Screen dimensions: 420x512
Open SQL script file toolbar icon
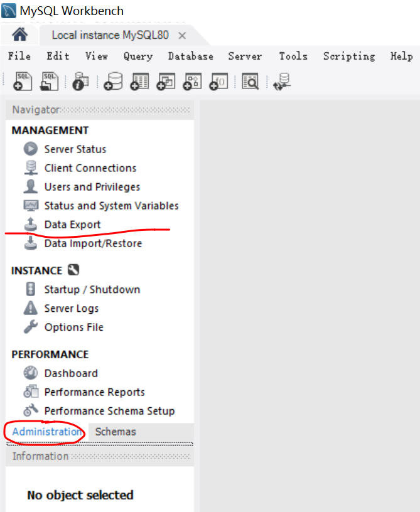point(49,82)
